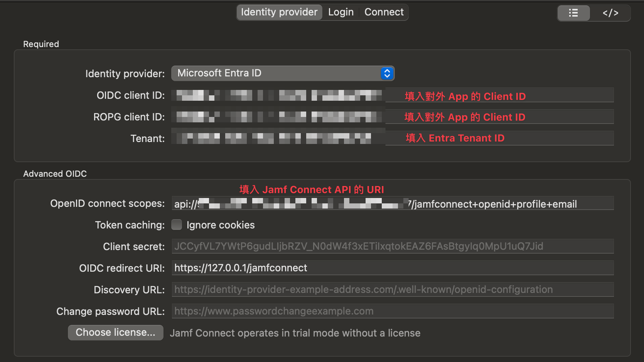
Task: Click the OIDC redirect URI field
Action: tap(392, 268)
